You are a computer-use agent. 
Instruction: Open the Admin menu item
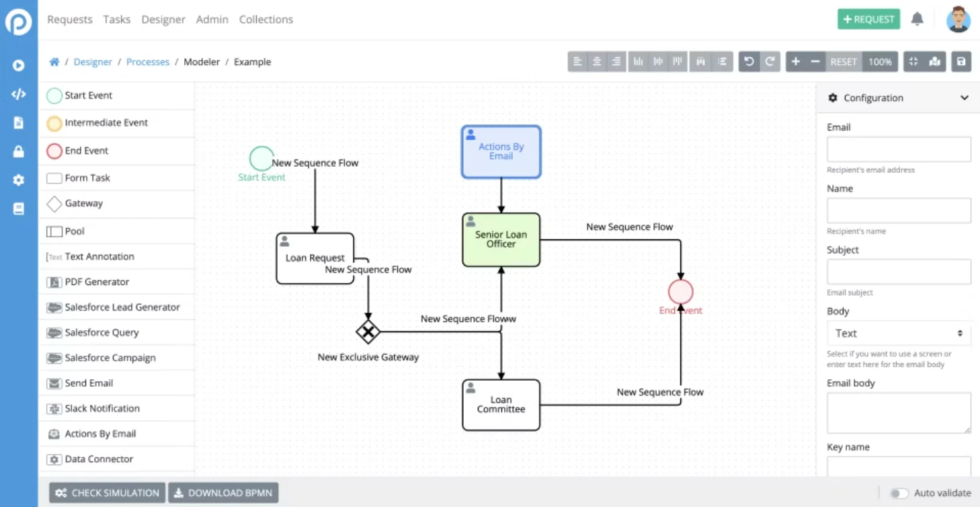tap(212, 19)
